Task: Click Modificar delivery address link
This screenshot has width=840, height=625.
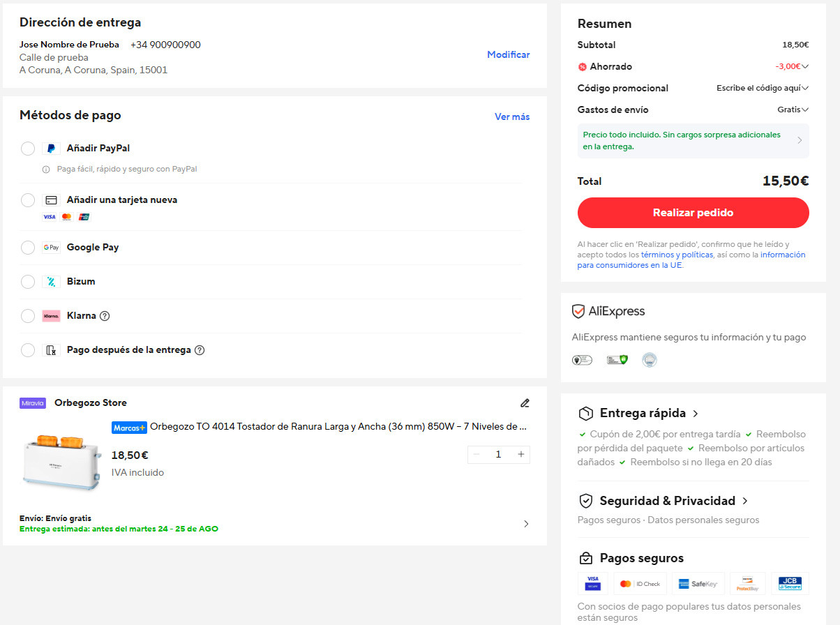Action: point(509,54)
